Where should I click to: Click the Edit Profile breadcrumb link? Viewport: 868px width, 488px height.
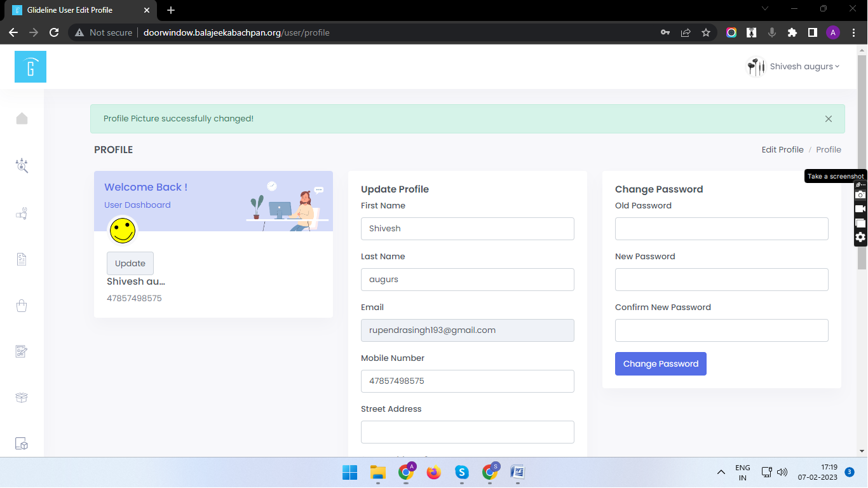[782, 150]
